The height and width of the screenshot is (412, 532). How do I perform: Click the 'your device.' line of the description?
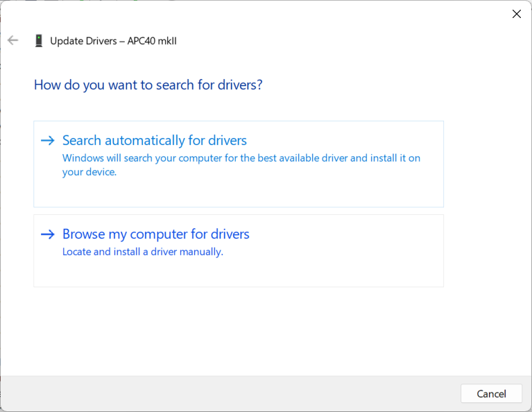89,172
